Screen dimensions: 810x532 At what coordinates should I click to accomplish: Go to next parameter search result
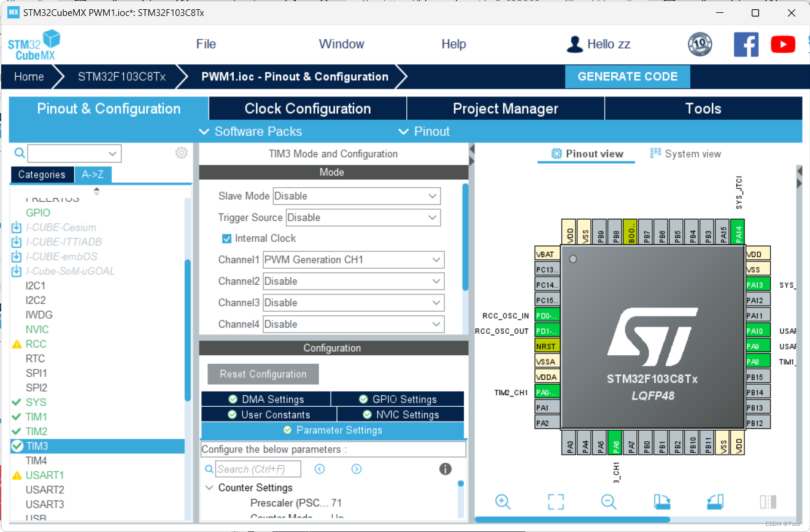point(357,469)
